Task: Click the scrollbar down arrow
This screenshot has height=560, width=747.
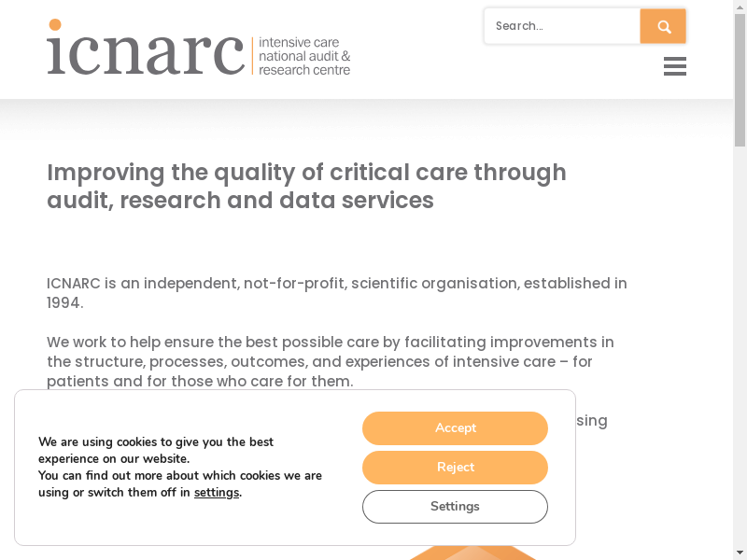Action: point(740,553)
